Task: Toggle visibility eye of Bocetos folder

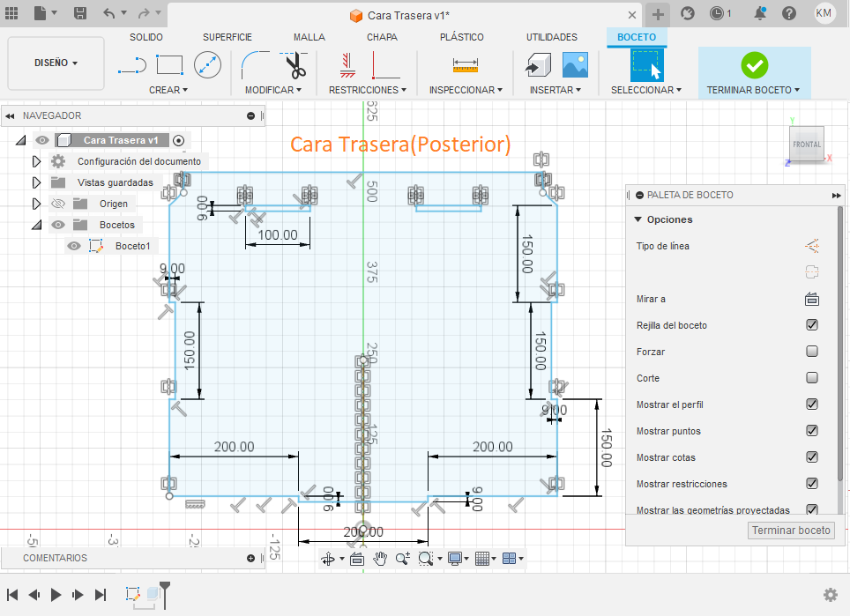Action: click(x=58, y=225)
